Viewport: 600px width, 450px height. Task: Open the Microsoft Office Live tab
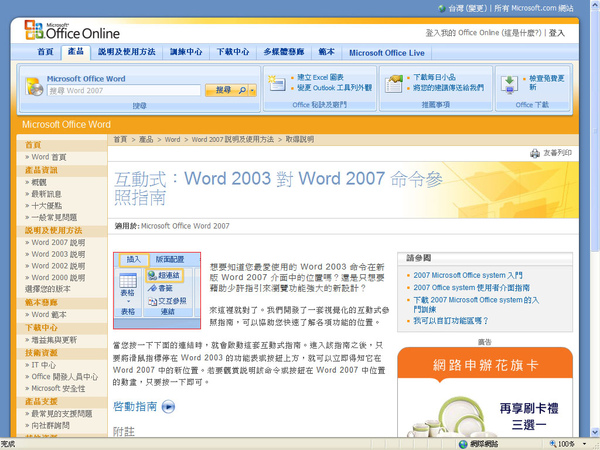pos(386,53)
